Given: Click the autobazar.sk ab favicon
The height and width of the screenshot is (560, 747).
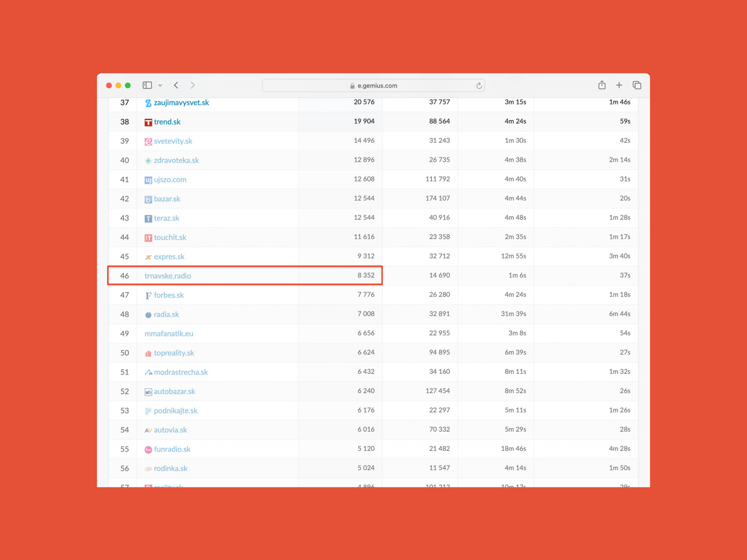Looking at the screenshot, I should (148, 392).
